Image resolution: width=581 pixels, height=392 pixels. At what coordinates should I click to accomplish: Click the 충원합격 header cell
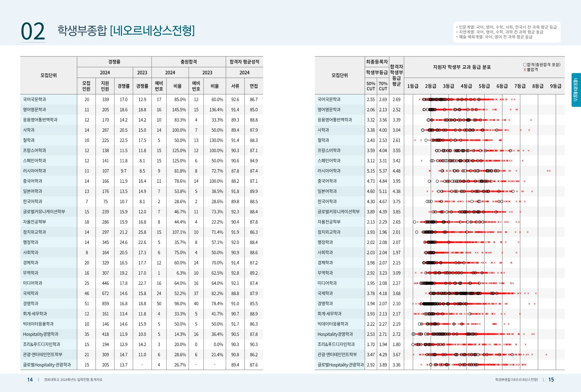188,61
